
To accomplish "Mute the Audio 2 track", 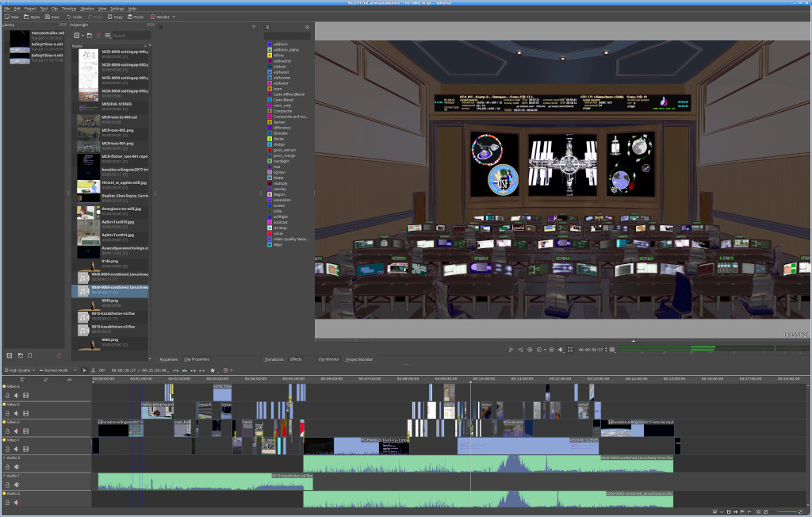I will [x=16, y=502].
